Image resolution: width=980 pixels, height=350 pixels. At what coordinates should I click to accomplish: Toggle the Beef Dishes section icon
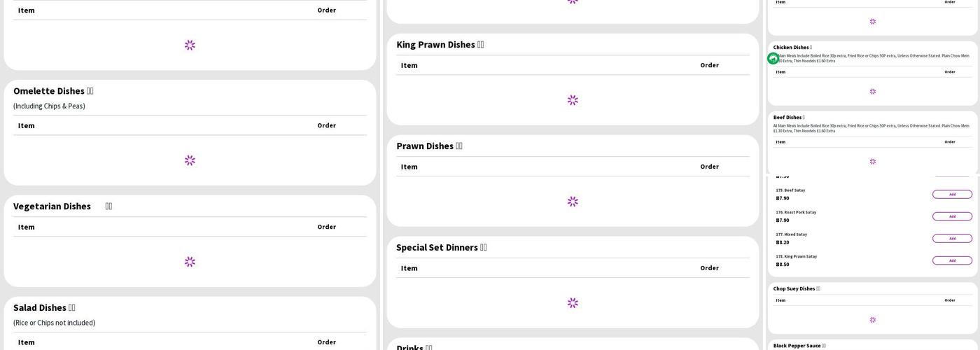[804, 118]
